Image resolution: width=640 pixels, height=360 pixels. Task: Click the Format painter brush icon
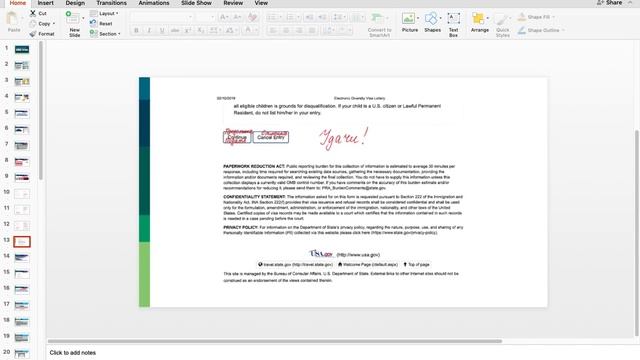[x=33, y=34]
